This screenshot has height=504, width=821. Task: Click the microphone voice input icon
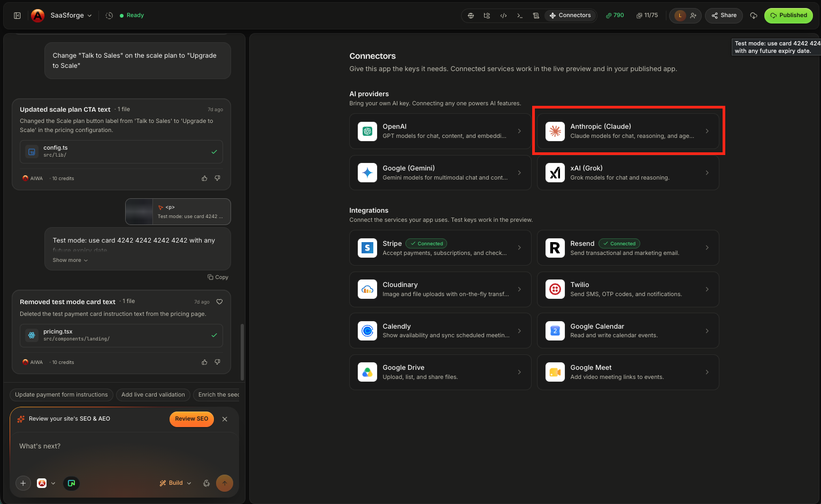(206, 483)
